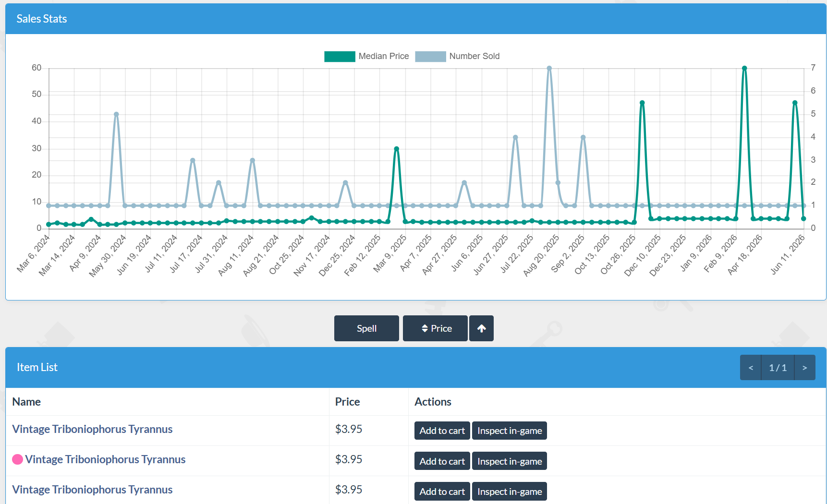Filter items by Spell
The width and height of the screenshot is (827, 504).
[x=366, y=328]
